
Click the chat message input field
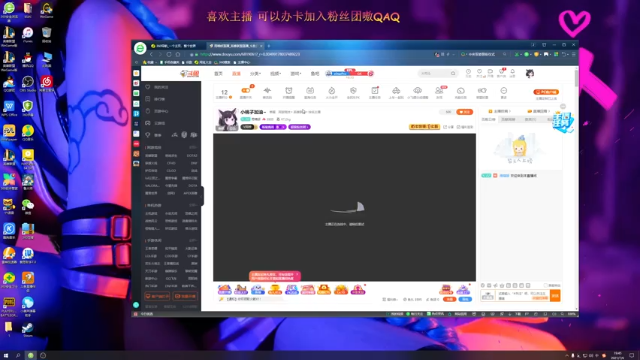tap(523, 296)
